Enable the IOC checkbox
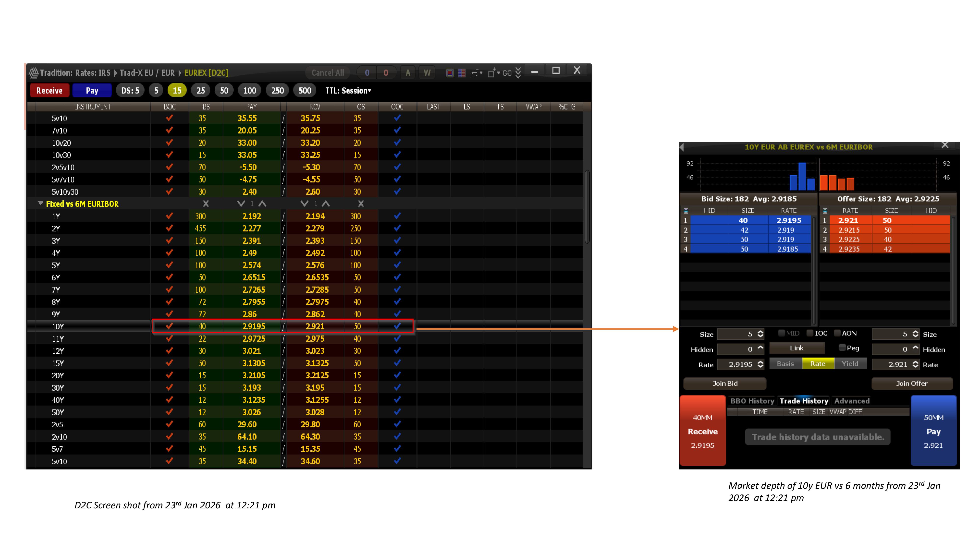Screen dimensions: 980x551 (810, 334)
